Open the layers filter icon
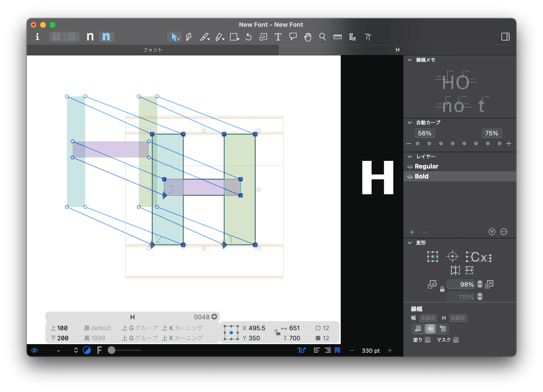543x392 pixels. point(492,232)
